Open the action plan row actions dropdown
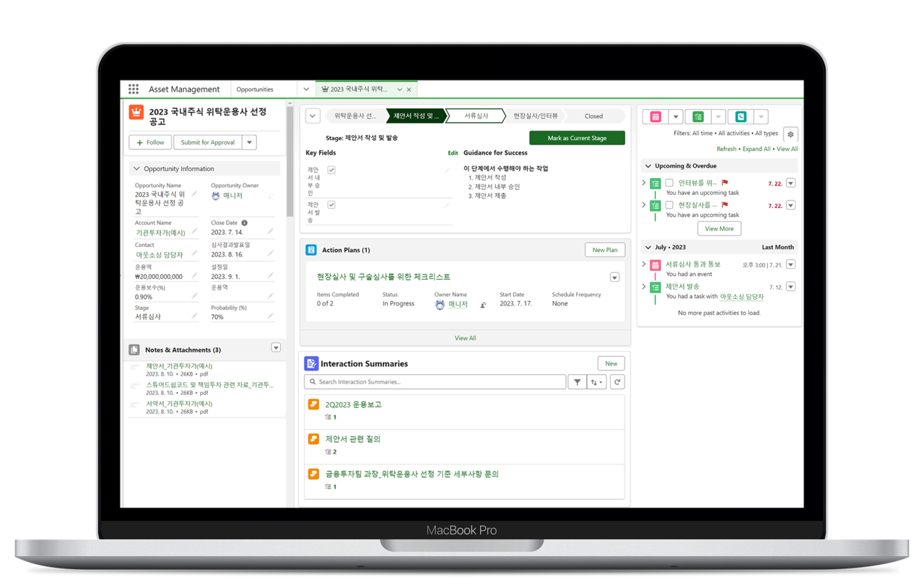Screen dimensions: 924x588 tap(614, 277)
